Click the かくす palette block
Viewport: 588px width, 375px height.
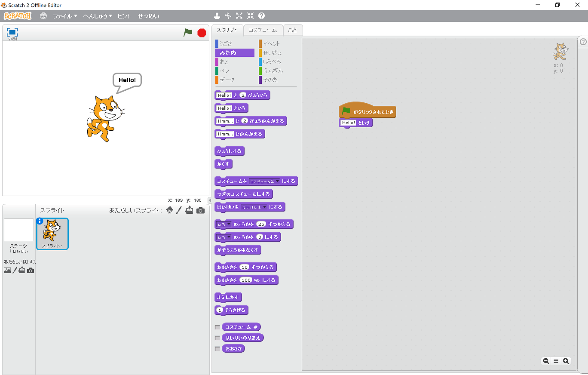point(224,164)
